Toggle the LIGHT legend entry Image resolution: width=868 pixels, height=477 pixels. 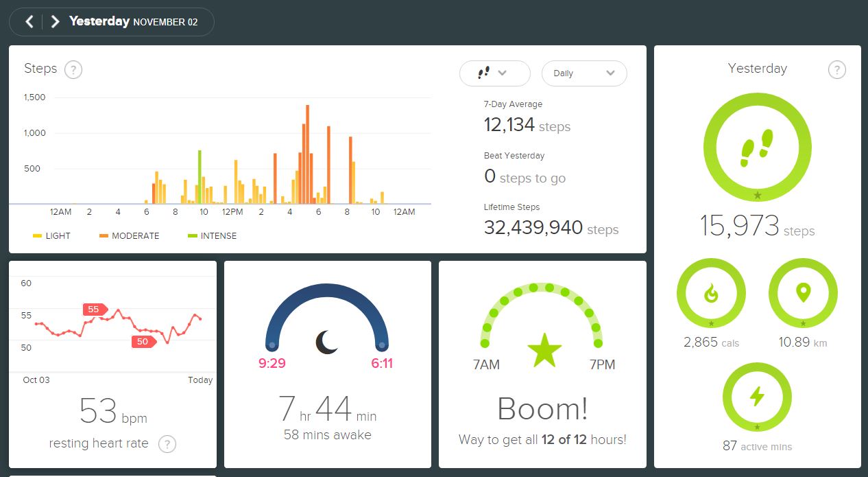(x=51, y=236)
